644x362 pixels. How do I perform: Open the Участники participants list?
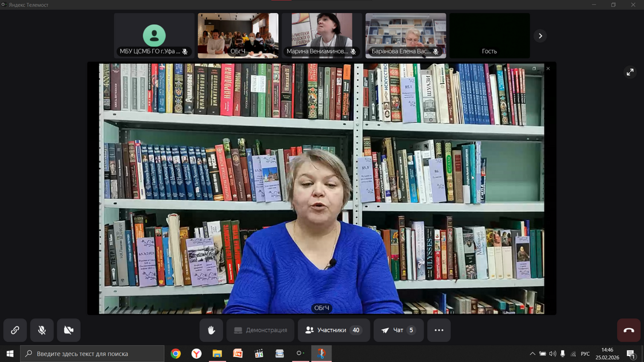[x=333, y=330]
